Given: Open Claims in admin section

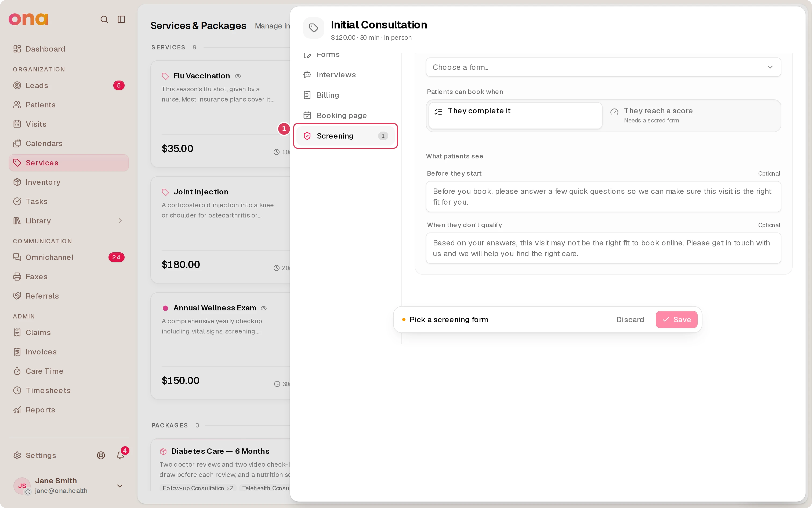Looking at the screenshot, I should coord(68,333).
